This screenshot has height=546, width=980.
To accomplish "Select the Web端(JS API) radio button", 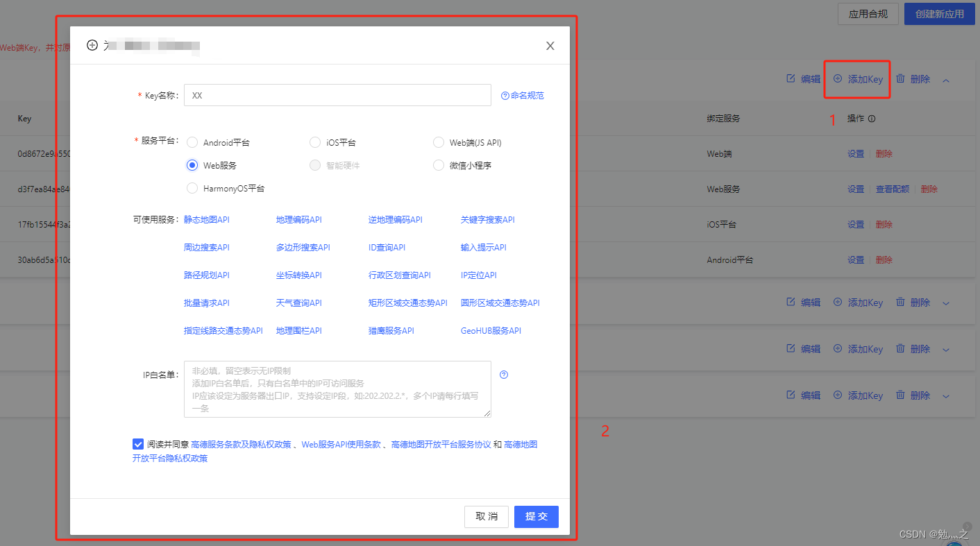I will point(439,142).
